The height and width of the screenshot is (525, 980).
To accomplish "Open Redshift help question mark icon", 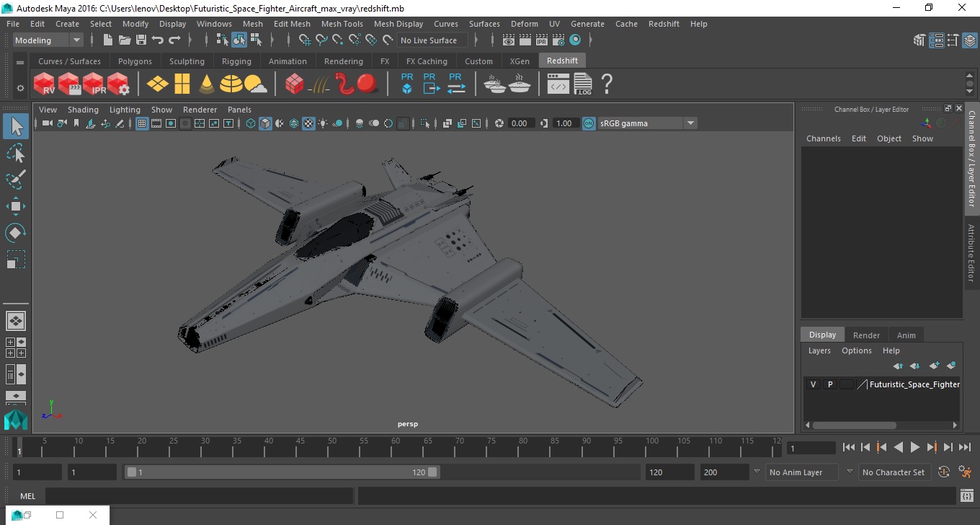I will (607, 84).
